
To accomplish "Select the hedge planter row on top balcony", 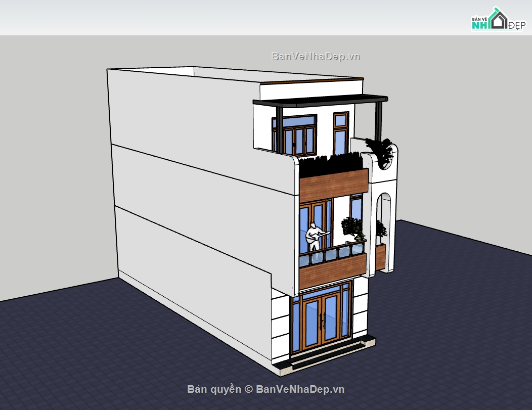I will (331, 165).
